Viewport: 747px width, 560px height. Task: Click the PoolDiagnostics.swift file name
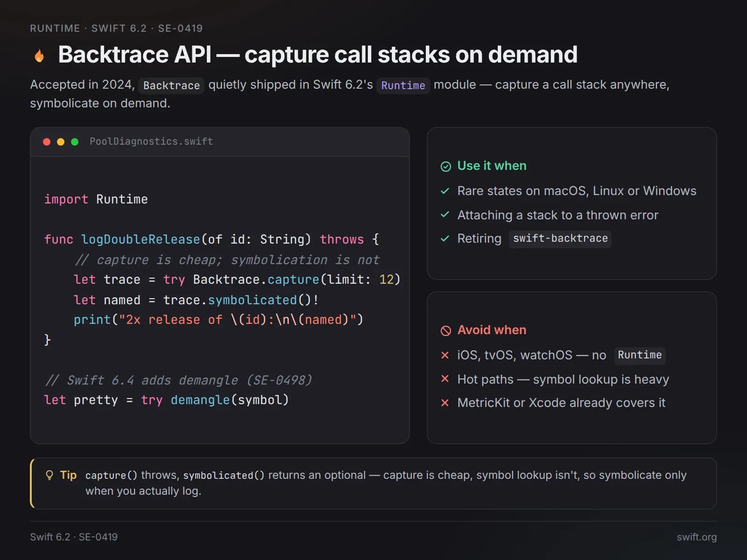pos(151,141)
